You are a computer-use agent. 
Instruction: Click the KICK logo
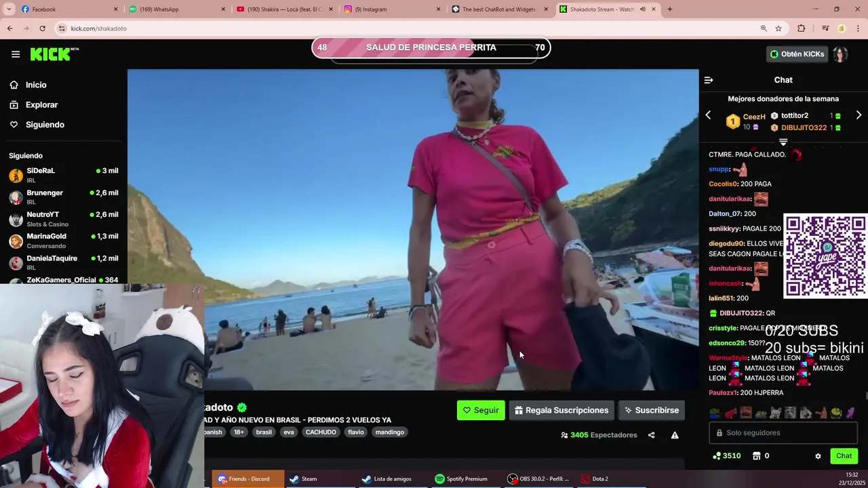[54, 54]
